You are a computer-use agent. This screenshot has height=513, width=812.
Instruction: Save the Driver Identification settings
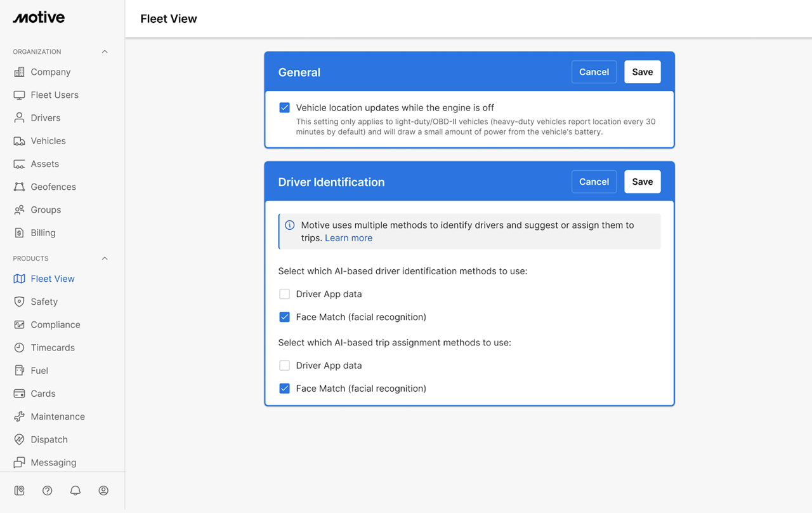tap(642, 182)
